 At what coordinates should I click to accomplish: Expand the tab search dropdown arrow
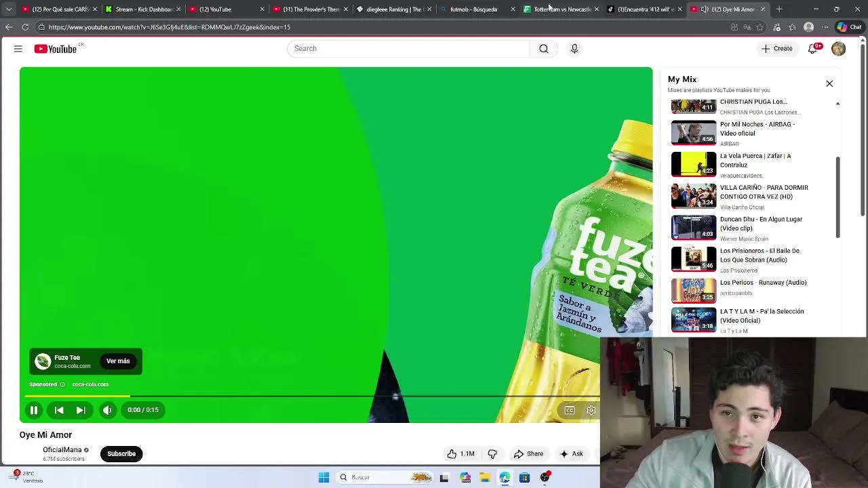(9, 9)
